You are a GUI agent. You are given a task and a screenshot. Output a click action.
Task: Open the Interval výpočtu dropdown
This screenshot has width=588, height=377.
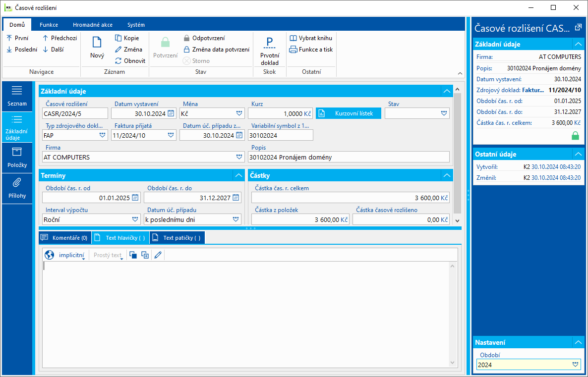pos(135,219)
